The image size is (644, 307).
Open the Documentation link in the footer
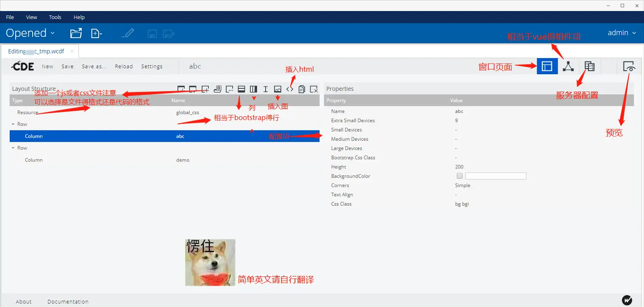(x=68, y=302)
